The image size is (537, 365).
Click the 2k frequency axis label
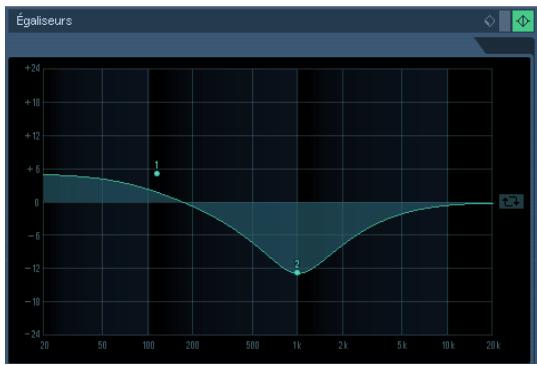point(343,345)
